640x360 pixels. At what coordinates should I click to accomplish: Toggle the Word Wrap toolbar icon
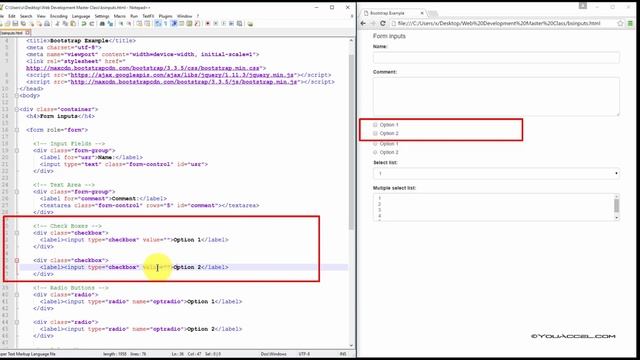point(158,24)
